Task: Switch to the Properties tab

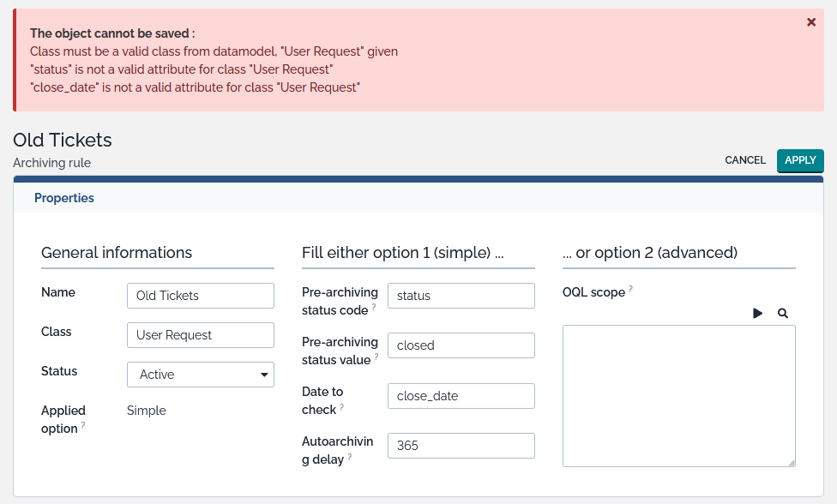Action: (x=64, y=198)
